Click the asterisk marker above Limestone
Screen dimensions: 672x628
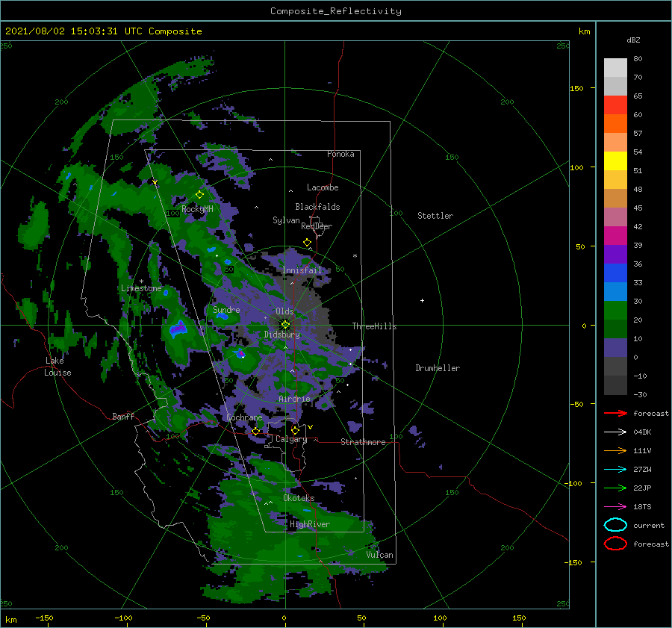coord(141,282)
